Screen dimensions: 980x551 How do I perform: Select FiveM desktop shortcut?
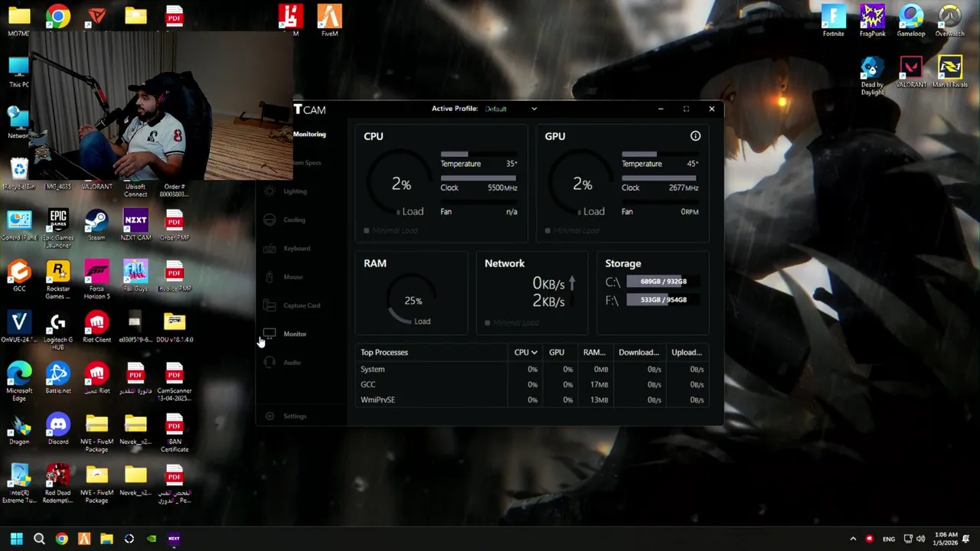[330, 20]
